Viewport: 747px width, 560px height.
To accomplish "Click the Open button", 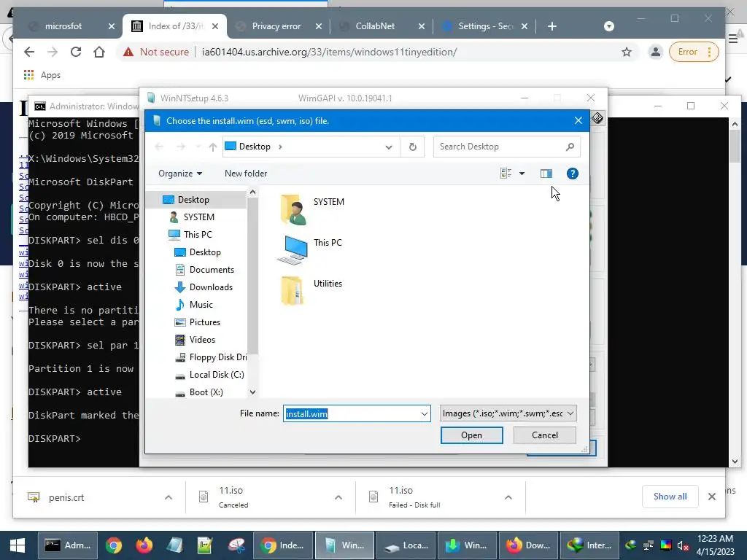I will tap(472, 435).
